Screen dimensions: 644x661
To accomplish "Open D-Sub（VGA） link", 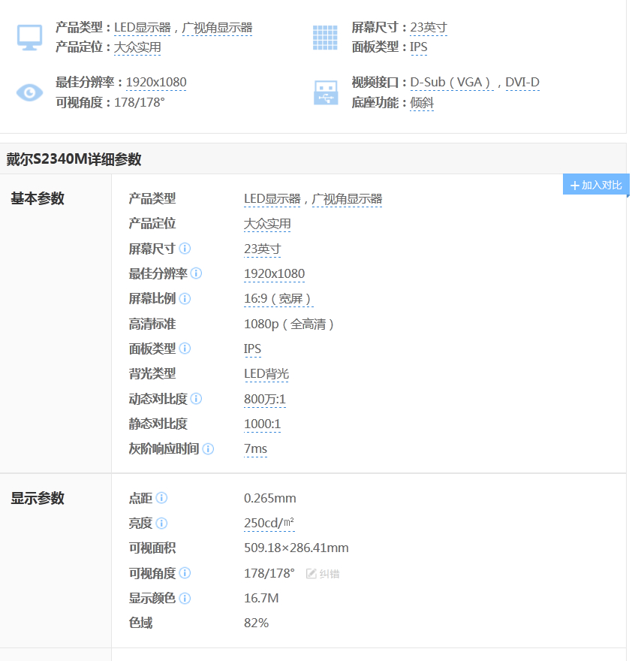I will [x=452, y=82].
